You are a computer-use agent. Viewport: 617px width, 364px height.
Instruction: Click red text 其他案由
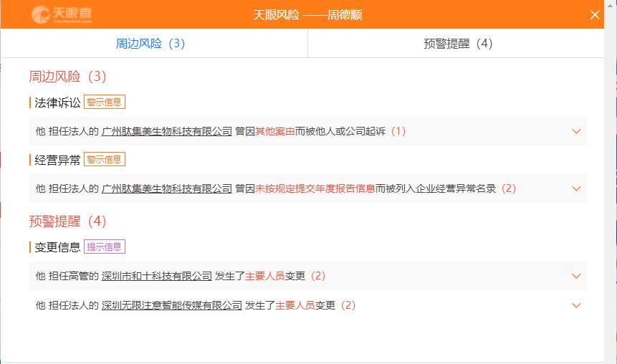275,131
